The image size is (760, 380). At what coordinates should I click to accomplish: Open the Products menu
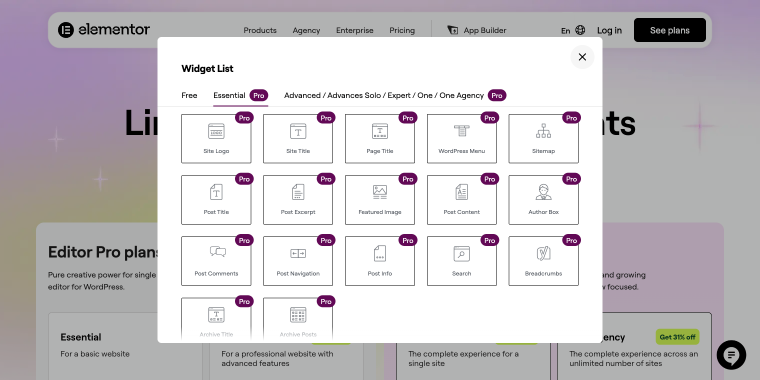coord(260,30)
